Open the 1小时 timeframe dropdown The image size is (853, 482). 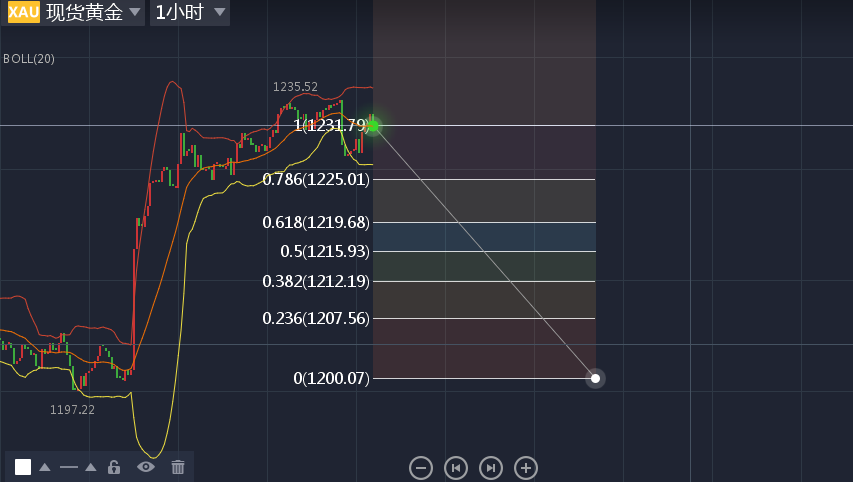pos(190,13)
